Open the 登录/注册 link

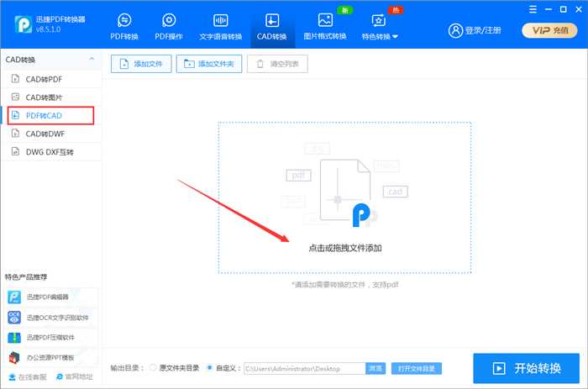(483, 31)
